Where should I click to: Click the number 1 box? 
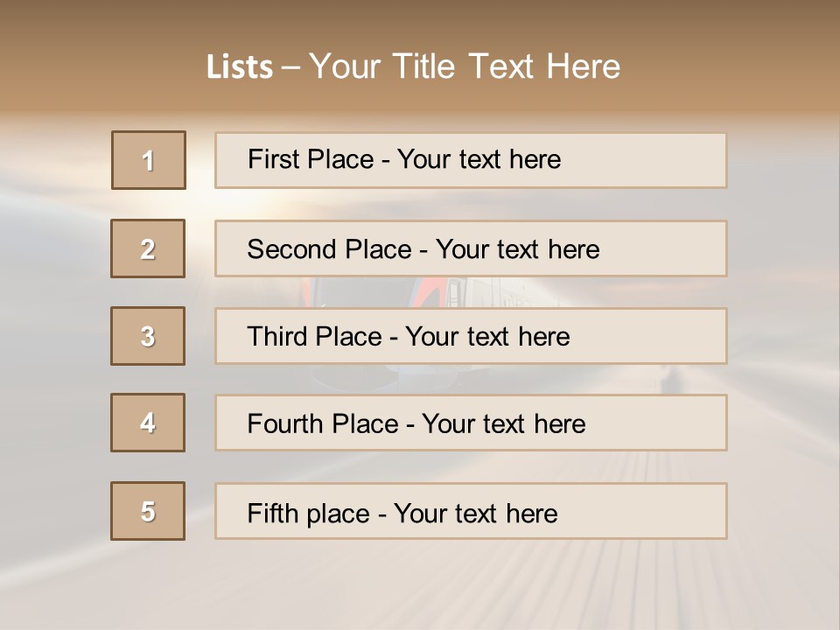(149, 160)
